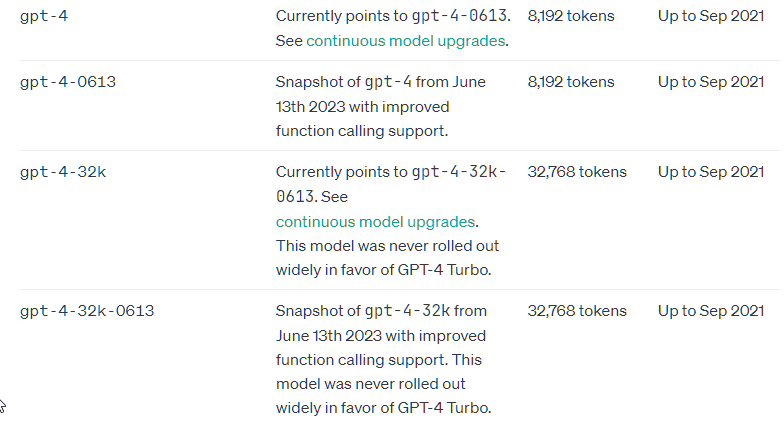This screenshot has height=421, width=784.
Task: Open continuous model upgrades link in gpt-4 row
Action: click(x=406, y=41)
